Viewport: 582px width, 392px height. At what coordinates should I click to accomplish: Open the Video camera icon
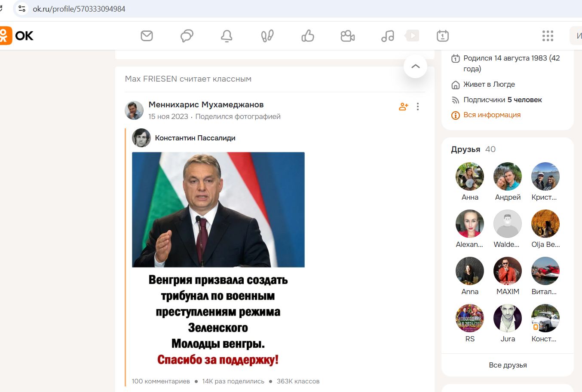(347, 36)
